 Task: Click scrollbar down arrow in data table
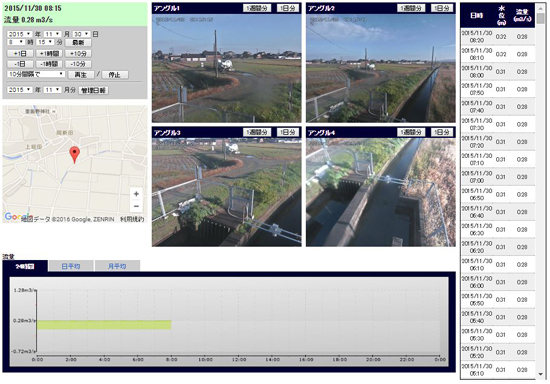541,375
